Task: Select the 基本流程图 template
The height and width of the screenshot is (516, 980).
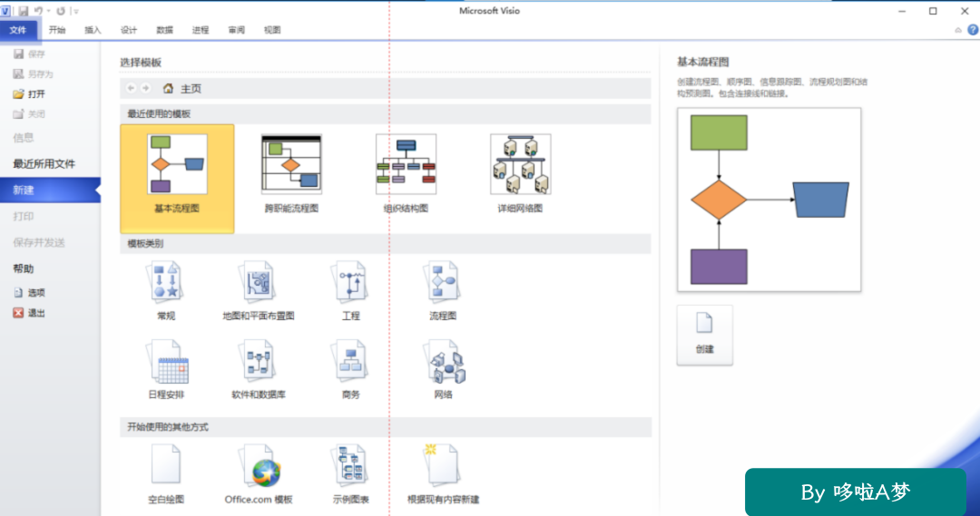Action: coord(177,179)
